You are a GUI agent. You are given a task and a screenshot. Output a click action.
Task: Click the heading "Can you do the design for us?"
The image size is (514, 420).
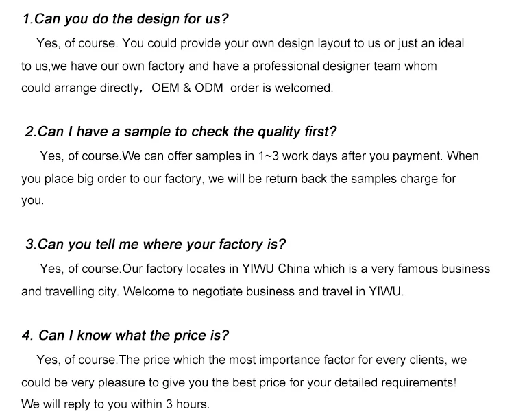point(125,19)
